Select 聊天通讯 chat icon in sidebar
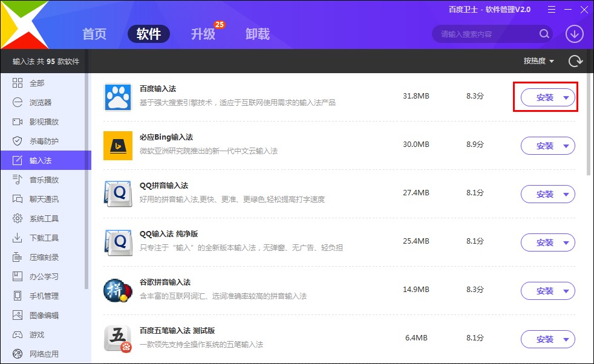 tap(18, 199)
